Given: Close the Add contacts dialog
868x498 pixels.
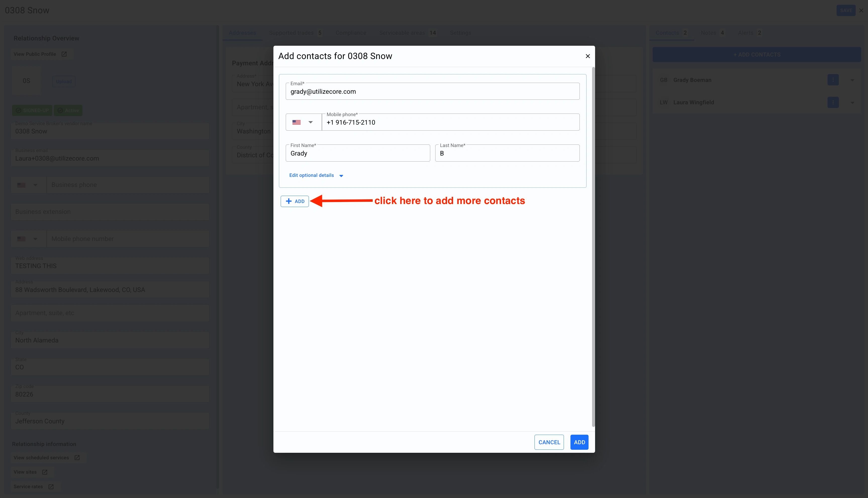Looking at the screenshot, I should point(588,56).
